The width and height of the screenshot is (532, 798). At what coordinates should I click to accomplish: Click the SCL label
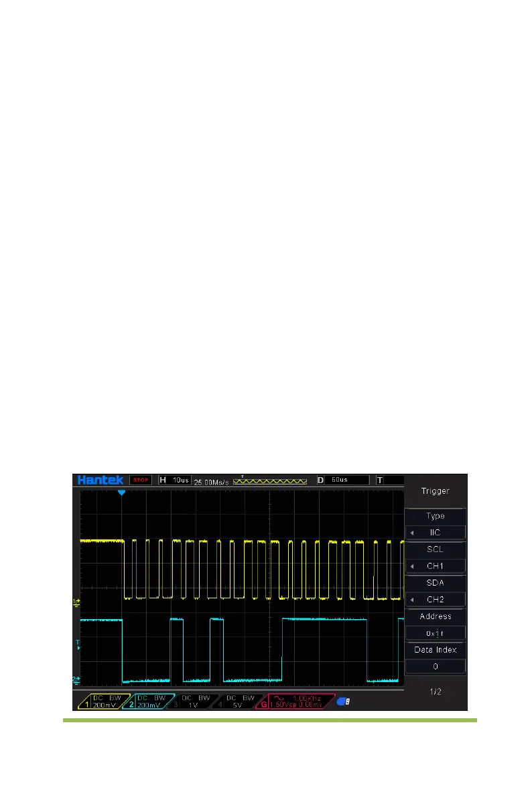(x=436, y=549)
